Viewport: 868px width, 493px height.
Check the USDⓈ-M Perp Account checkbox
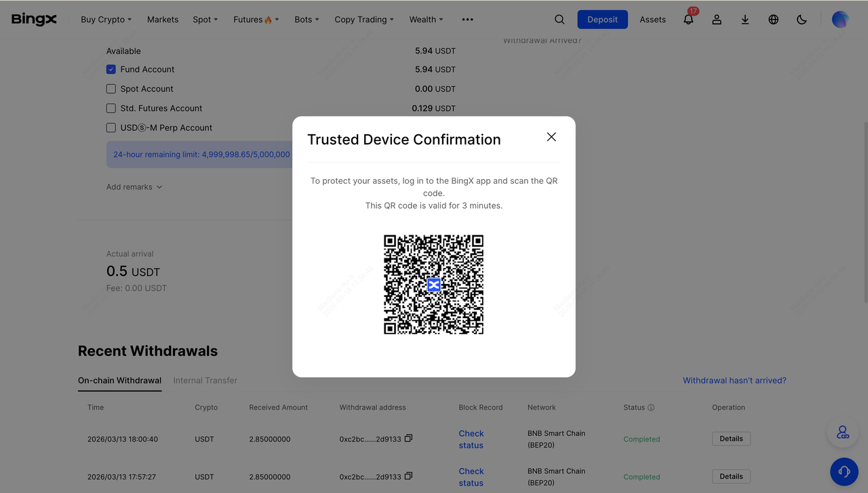coord(111,127)
